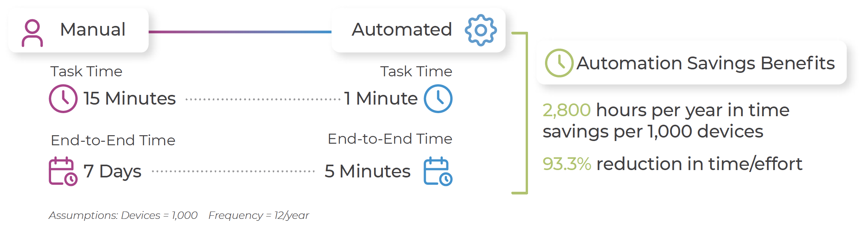
Task: Click the 15 Minutes manual task time
Action: (x=130, y=98)
